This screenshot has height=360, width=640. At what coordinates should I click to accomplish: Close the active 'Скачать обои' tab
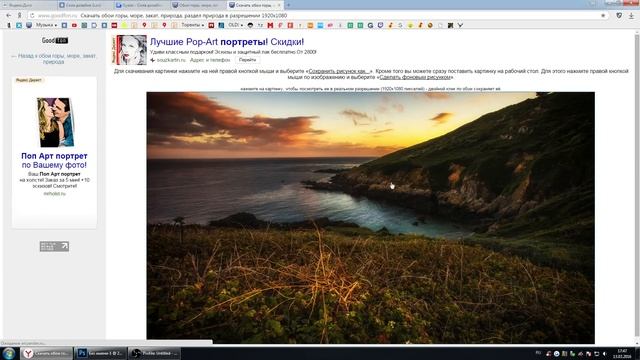tap(279, 5)
